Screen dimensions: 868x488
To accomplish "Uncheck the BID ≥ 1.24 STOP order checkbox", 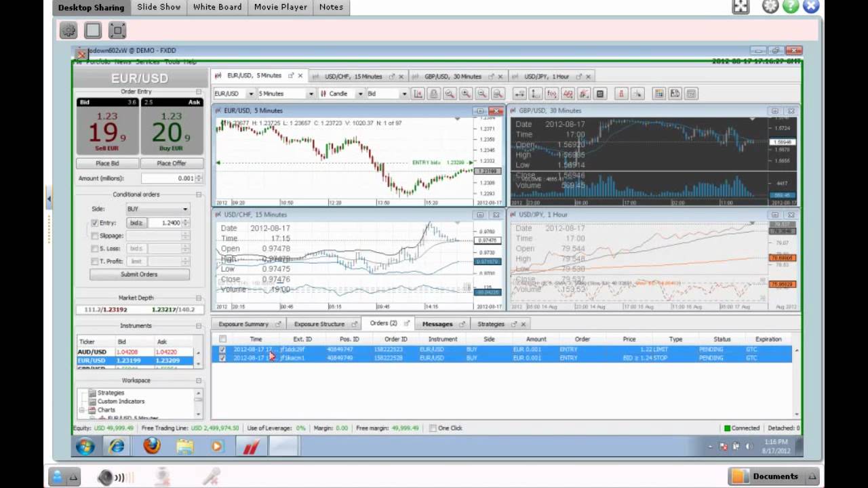I will click(x=222, y=358).
